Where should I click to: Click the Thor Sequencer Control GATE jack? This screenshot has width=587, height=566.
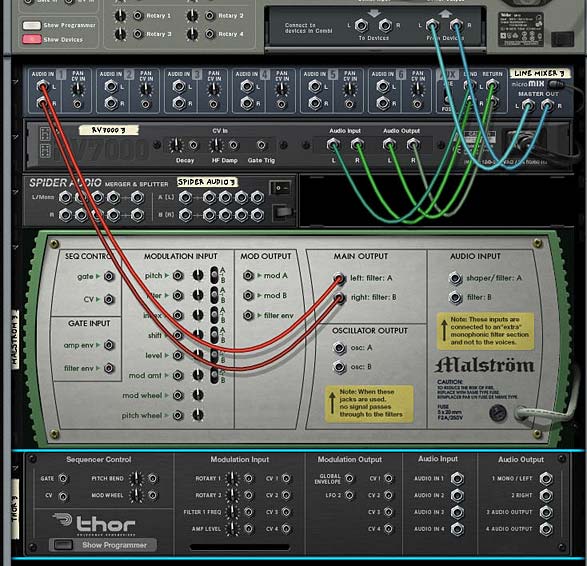[63, 478]
